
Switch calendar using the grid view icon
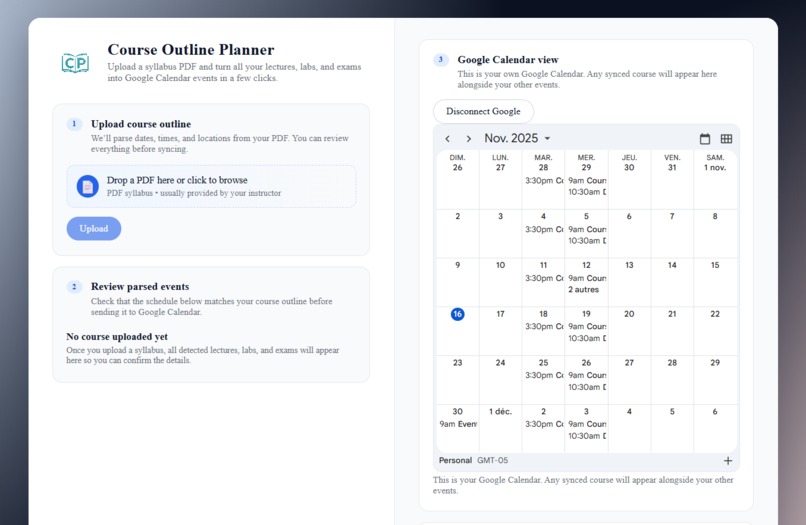point(726,139)
